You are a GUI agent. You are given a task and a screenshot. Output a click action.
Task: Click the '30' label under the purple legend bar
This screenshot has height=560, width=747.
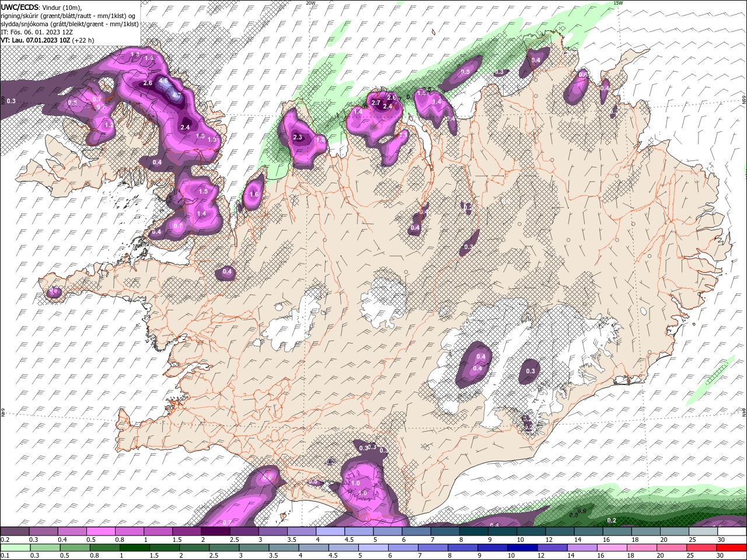point(721,539)
